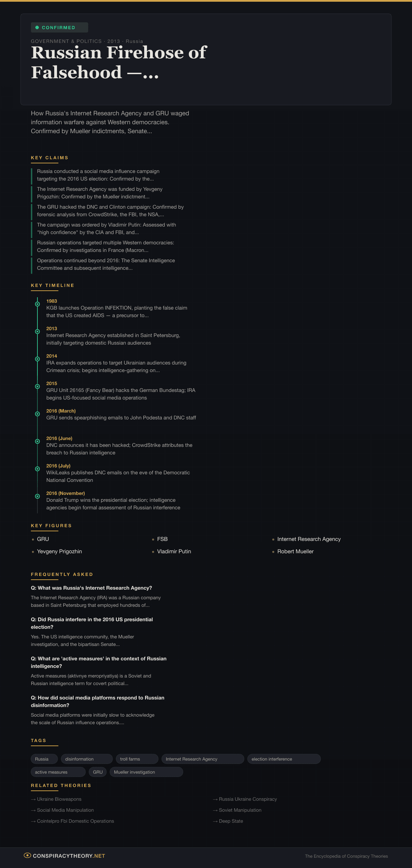
Task: Select the 2013 timeline node
Action: (37, 332)
